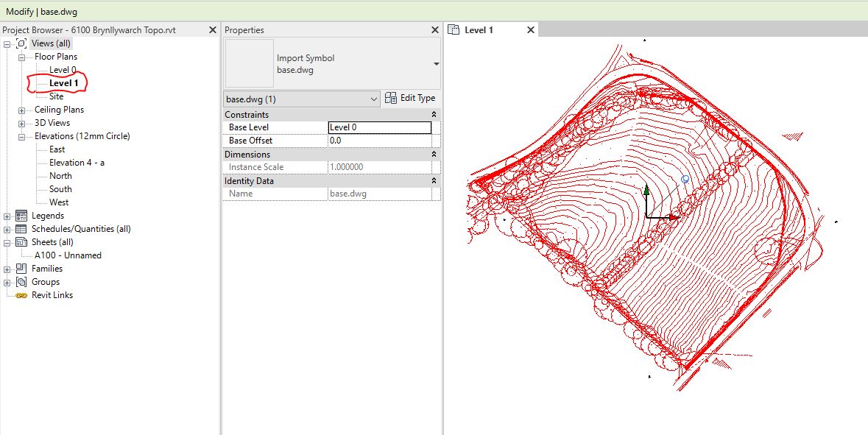Click the Base Offset value field
This screenshot has height=435, width=868.
click(x=380, y=141)
